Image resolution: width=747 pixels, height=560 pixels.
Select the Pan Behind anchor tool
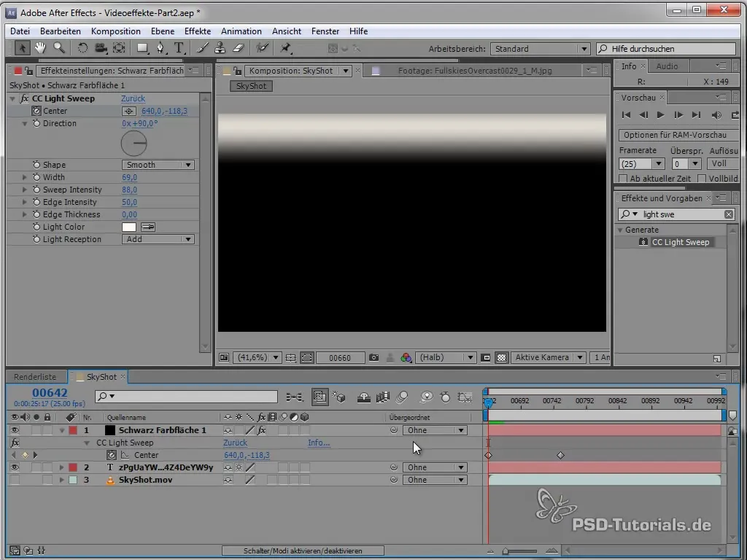tap(119, 48)
